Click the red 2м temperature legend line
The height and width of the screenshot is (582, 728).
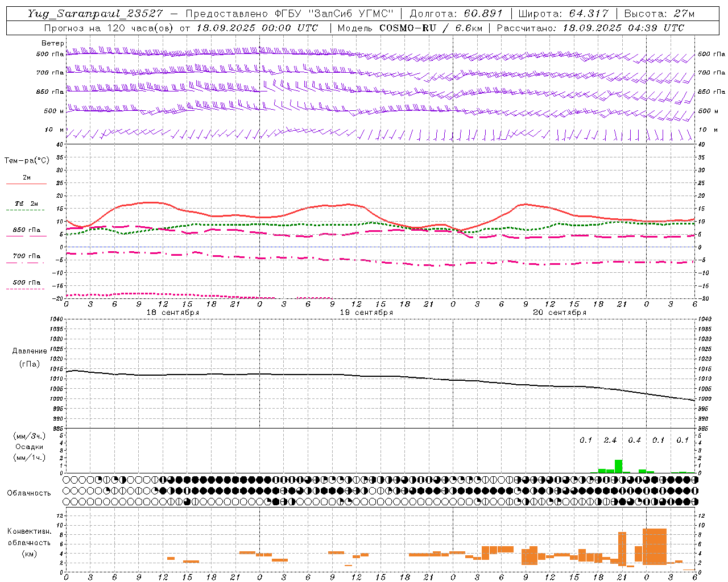point(26,184)
